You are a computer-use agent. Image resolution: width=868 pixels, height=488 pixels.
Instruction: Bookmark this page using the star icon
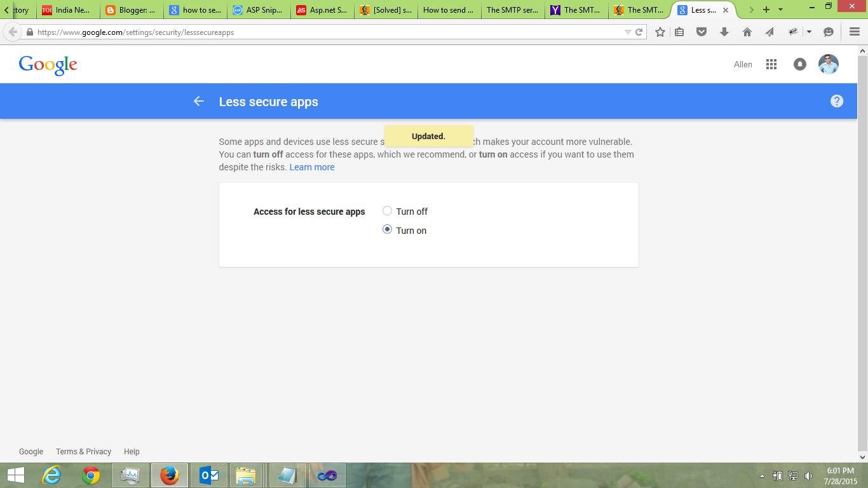tap(660, 30)
